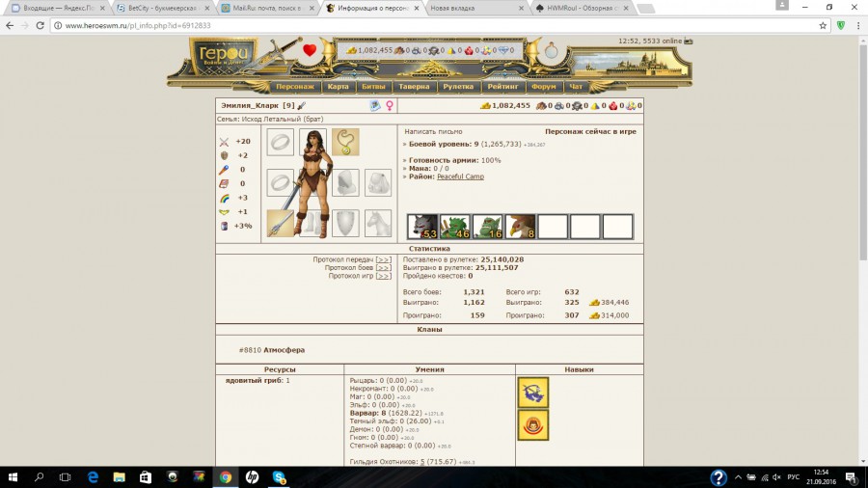
Task: Click the empty shield equipment slot
Action: [345, 224]
